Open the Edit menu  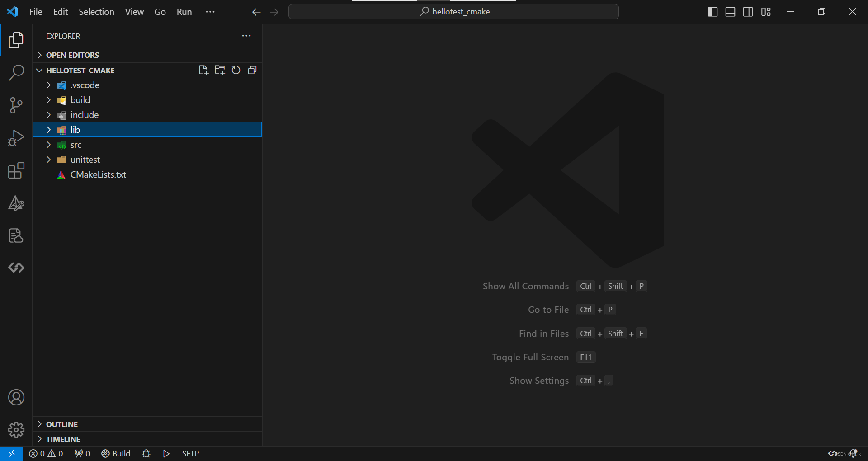(61, 12)
